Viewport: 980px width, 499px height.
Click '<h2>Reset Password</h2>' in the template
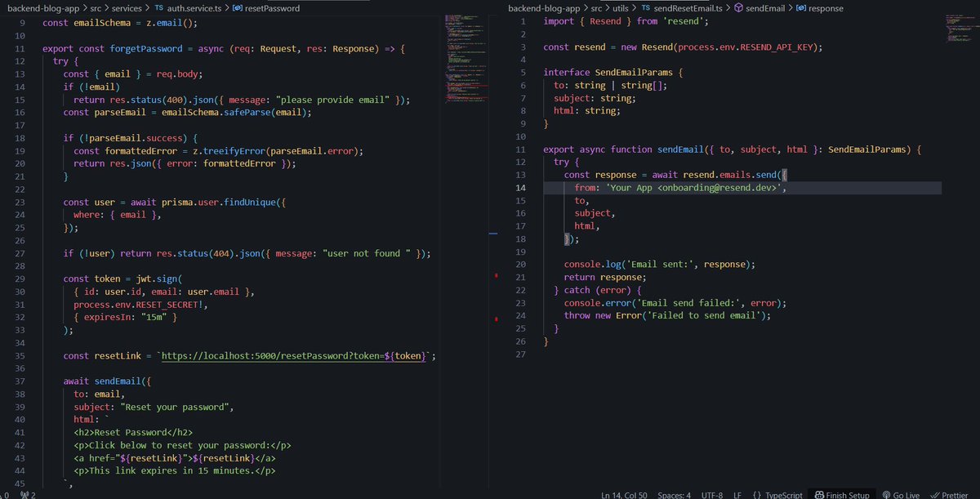[133, 432]
